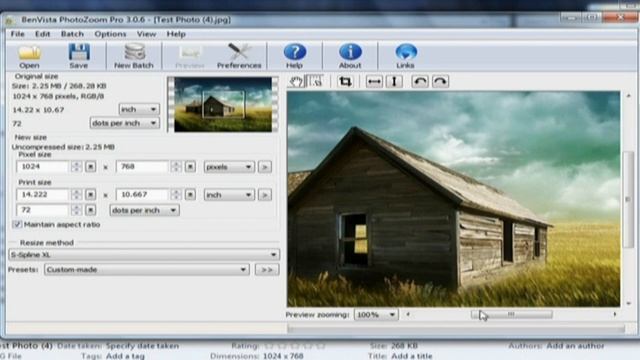Click the arrow button next to print inch dropdown

[x=264, y=195]
